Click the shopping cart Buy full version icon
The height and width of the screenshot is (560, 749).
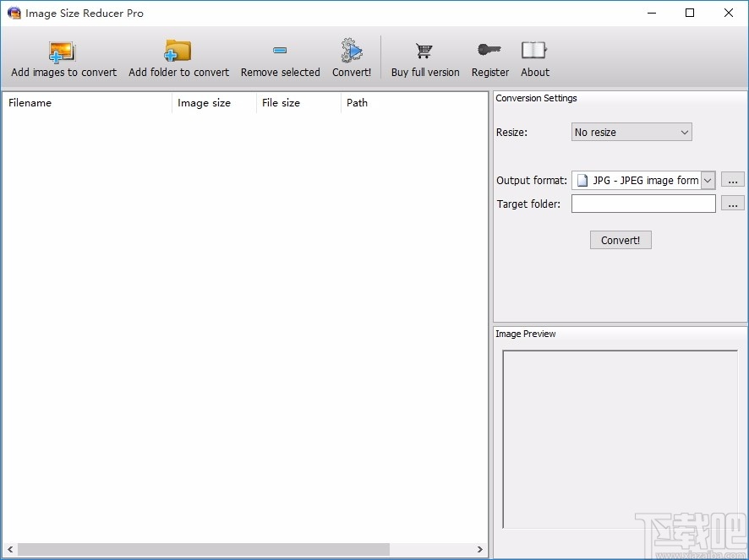coord(424,51)
